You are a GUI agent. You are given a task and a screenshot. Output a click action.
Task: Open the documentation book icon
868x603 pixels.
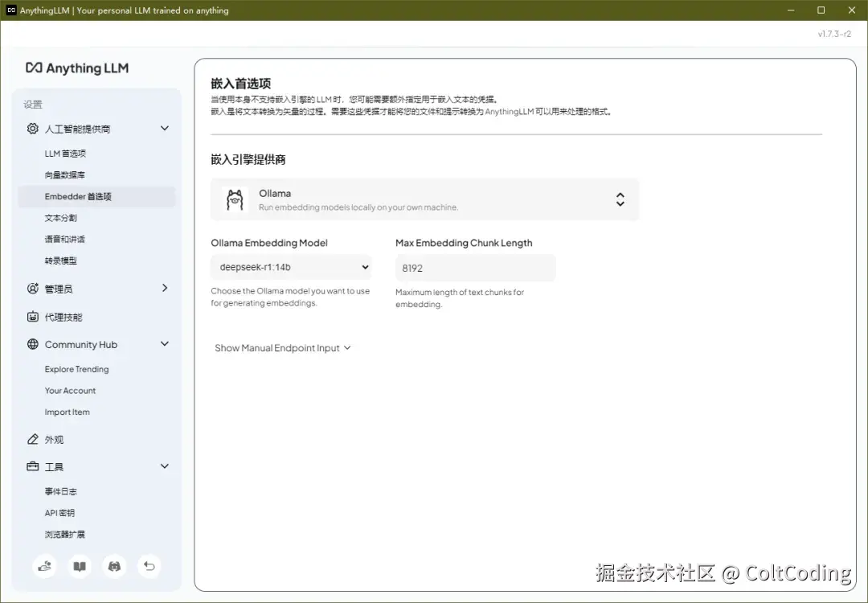tap(80, 566)
